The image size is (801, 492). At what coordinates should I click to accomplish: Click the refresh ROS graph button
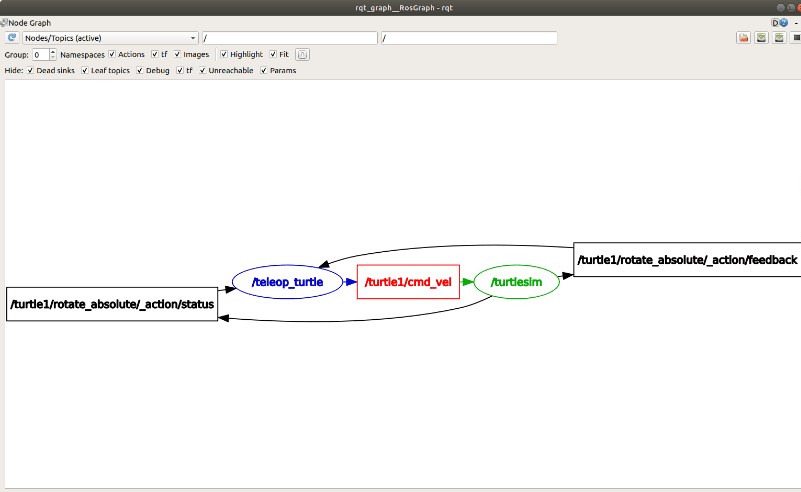coord(12,38)
